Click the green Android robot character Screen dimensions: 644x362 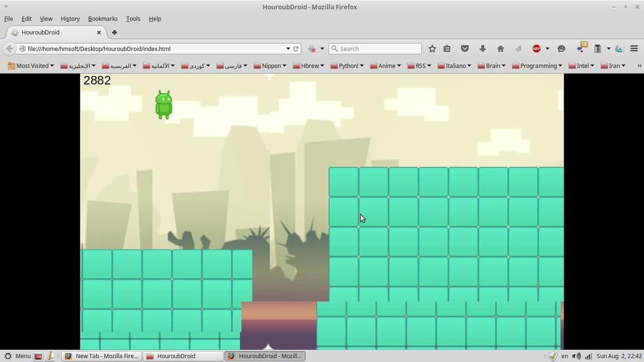coord(164,105)
